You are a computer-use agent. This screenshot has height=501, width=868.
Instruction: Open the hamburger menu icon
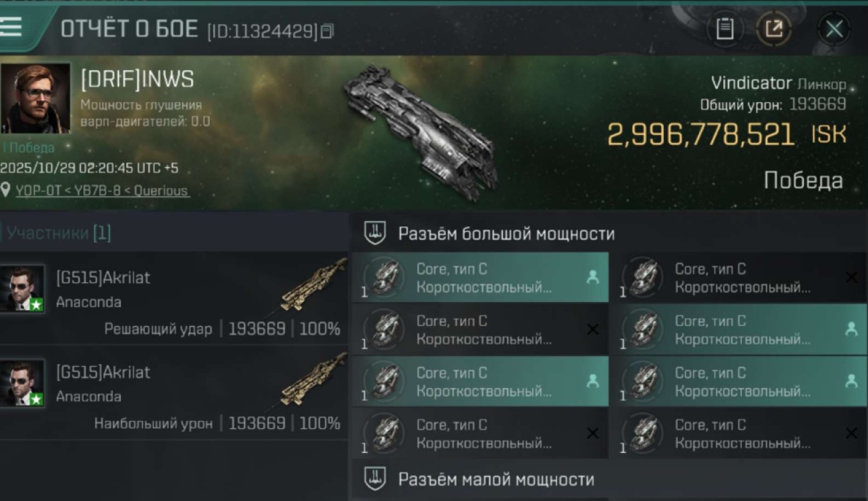[11, 27]
